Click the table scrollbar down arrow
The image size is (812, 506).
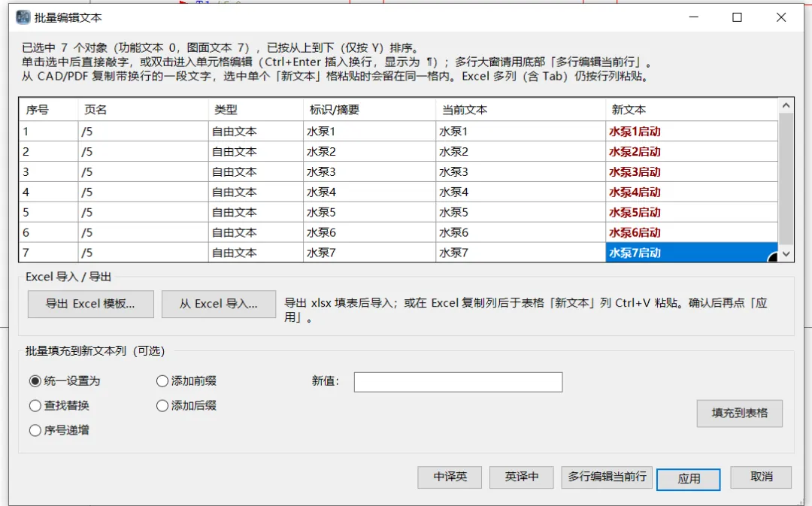point(786,254)
